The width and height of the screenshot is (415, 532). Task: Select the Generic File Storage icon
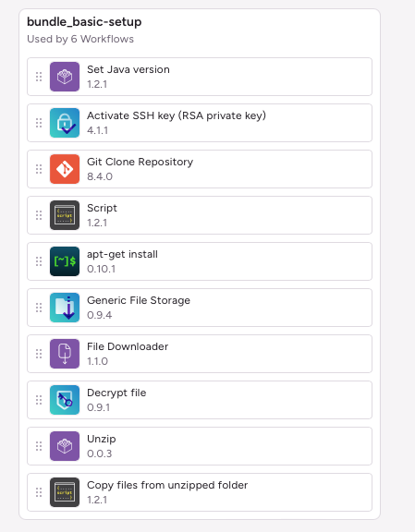coord(65,308)
